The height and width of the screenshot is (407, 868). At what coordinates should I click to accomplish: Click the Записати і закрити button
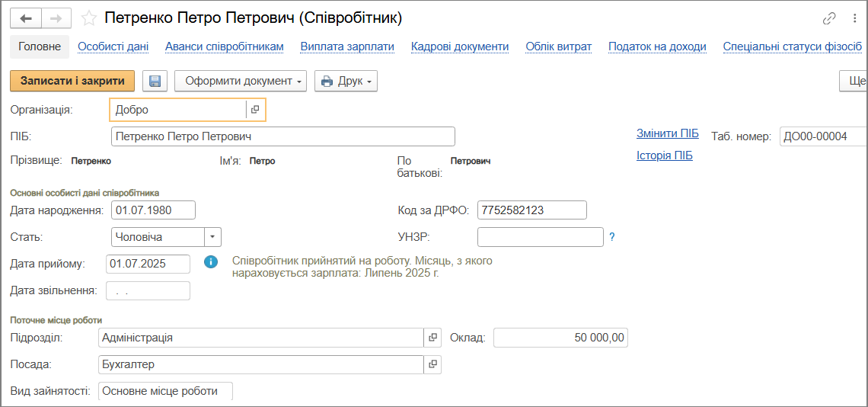pyautogui.click(x=72, y=81)
